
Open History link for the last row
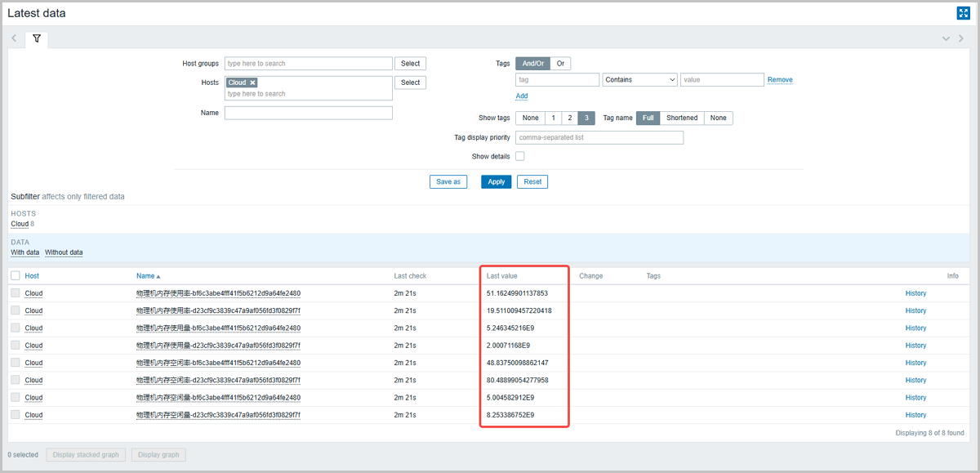pos(915,415)
